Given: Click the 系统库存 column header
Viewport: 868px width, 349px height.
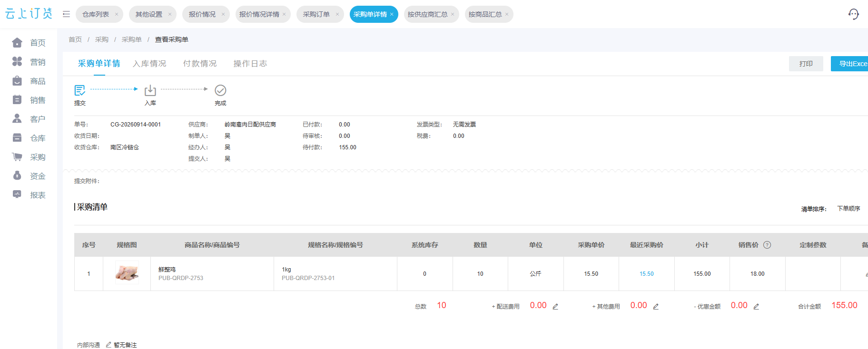Looking at the screenshot, I should [425, 245].
